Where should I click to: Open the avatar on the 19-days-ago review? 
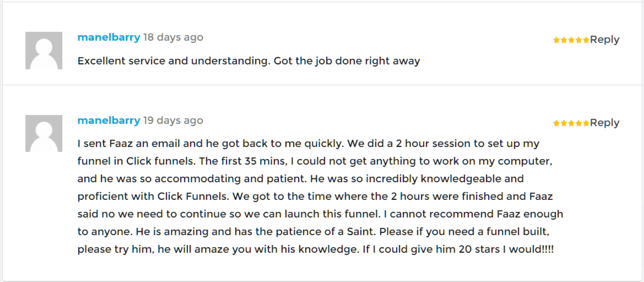[x=44, y=133]
